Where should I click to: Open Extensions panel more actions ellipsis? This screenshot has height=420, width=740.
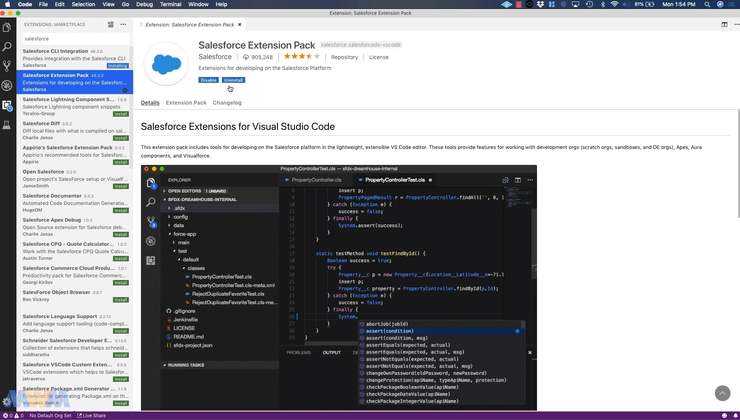tap(123, 24)
